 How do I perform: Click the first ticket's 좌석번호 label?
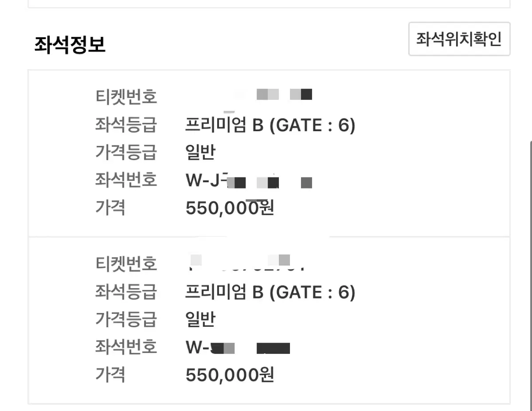(x=126, y=180)
